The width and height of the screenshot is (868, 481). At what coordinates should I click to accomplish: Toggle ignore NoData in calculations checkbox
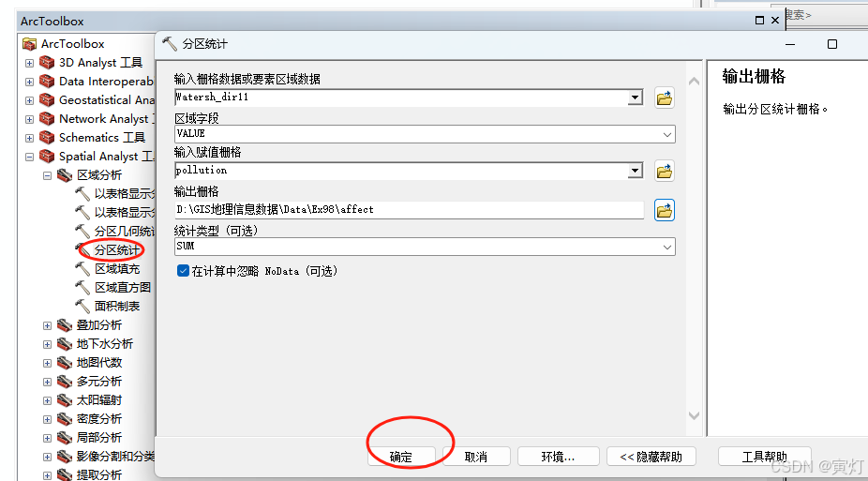pos(183,271)
